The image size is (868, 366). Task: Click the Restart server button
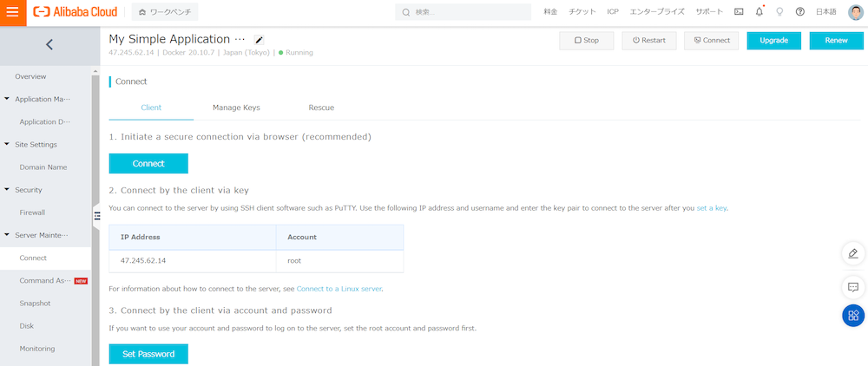point(648,41)
